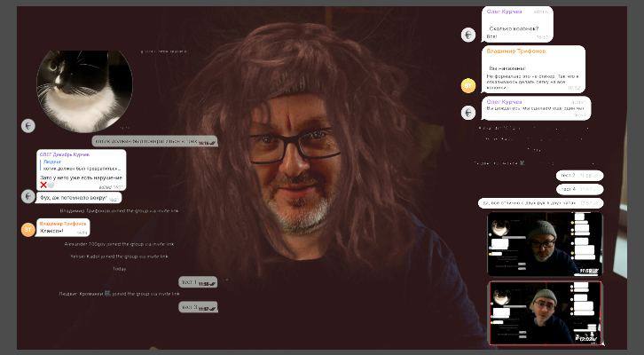Open the red-bordered screenshot image stamped 12:02
Image resolution: width=644 pixels, height=355 pixels.
(546, 313)
